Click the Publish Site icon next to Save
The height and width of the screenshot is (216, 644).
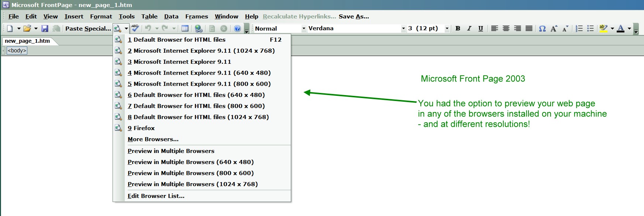pos(56,28)
